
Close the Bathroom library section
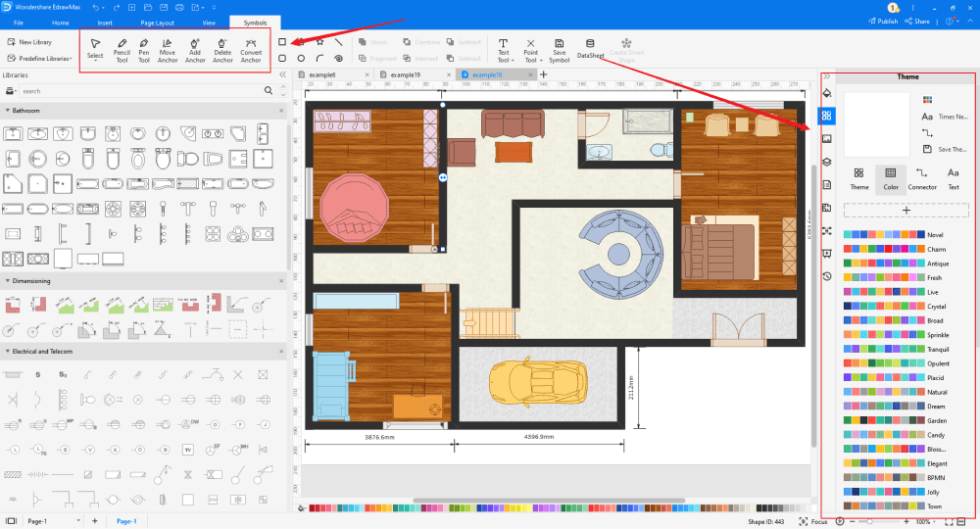281,110
